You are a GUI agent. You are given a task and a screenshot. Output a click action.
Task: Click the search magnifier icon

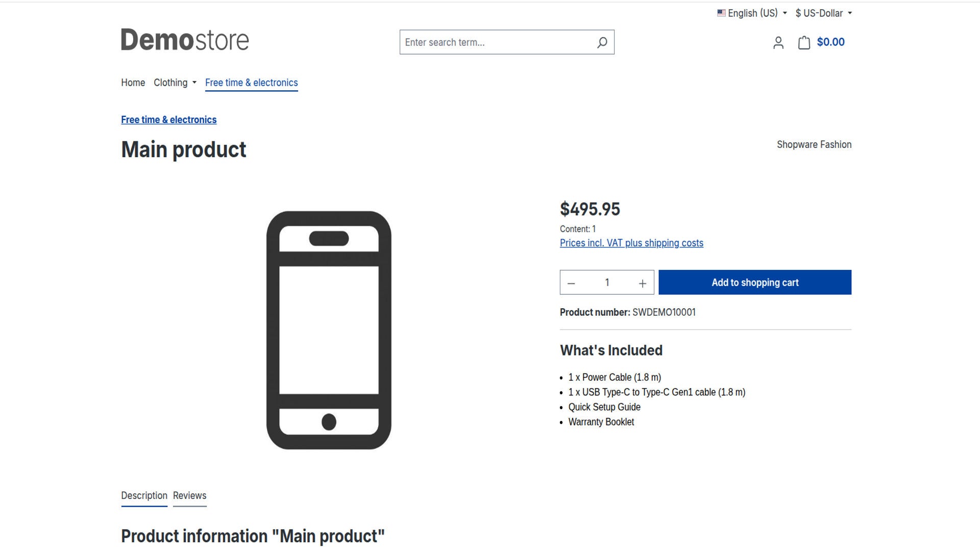(x=602, y=42)
